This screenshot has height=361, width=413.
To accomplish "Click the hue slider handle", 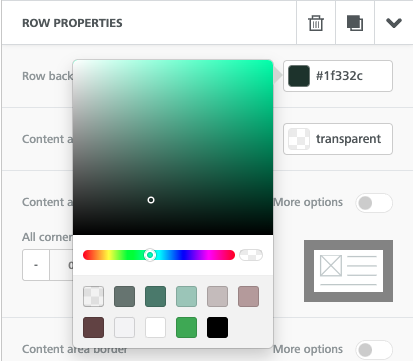I will 150,255.
